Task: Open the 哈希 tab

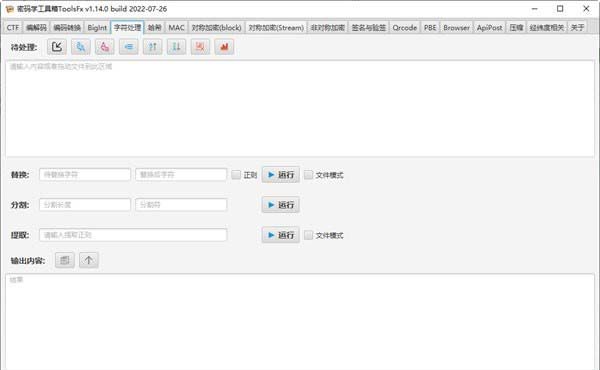Action: 155,28
